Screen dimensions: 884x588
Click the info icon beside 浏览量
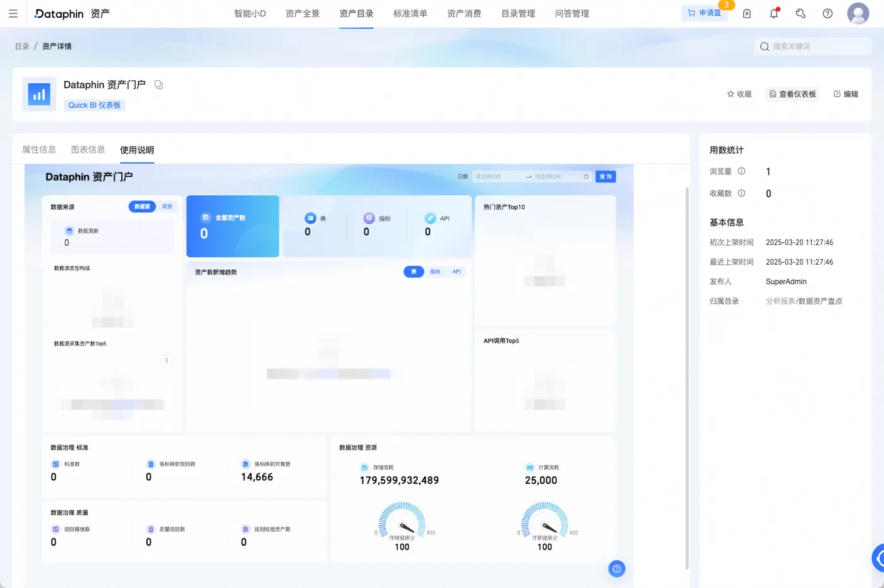click(x=741, y=171)
